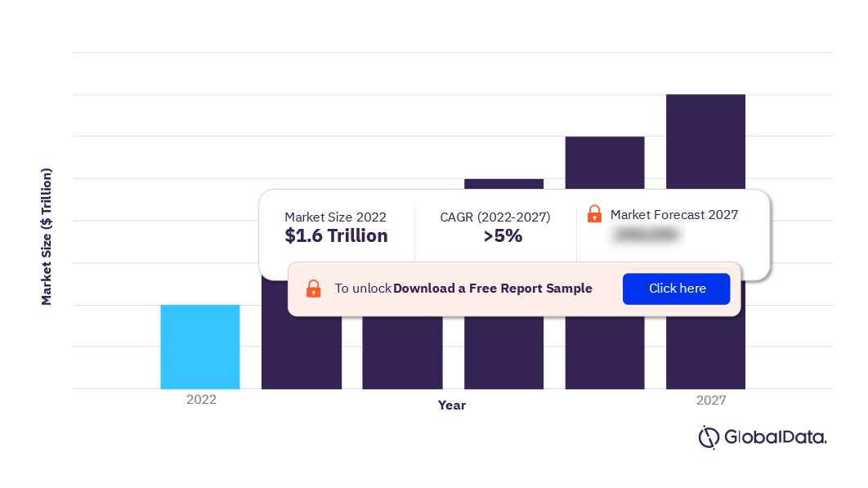868x488 pixels.
Task: Click the '2022' x-axis label
Action: (201, 400)
